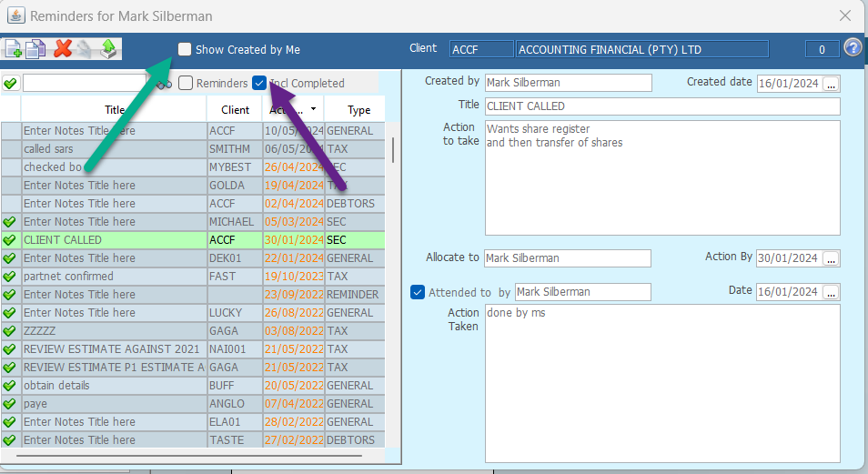868x474 pixels.
Task: Tick the Reminders checkbox
Action: coord(186,84)
